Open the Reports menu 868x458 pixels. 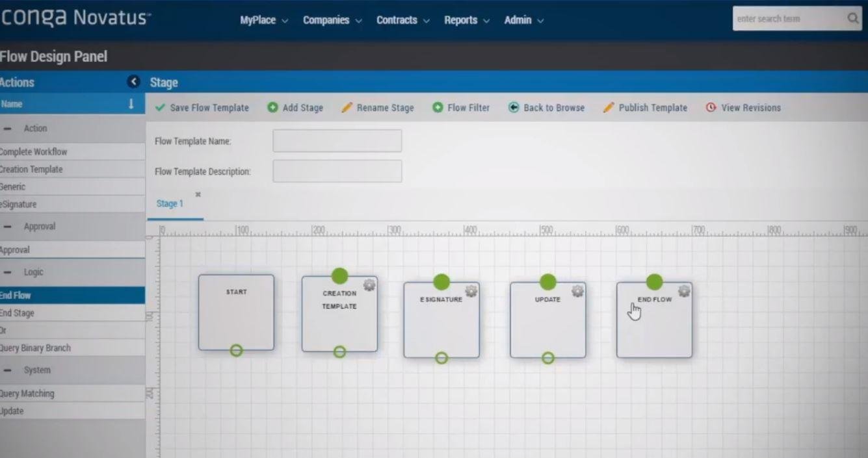click(466, 20)
